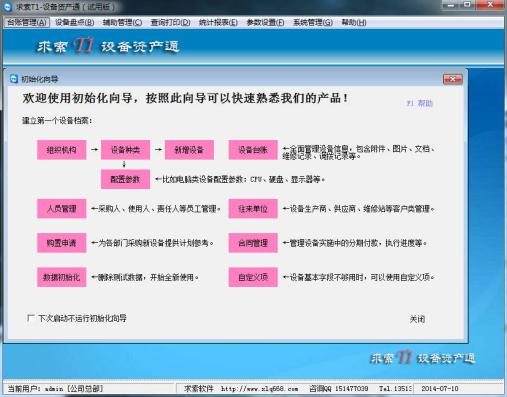
Task: Open 合同管理 from the wizard
Action: (x=253, y=243)
